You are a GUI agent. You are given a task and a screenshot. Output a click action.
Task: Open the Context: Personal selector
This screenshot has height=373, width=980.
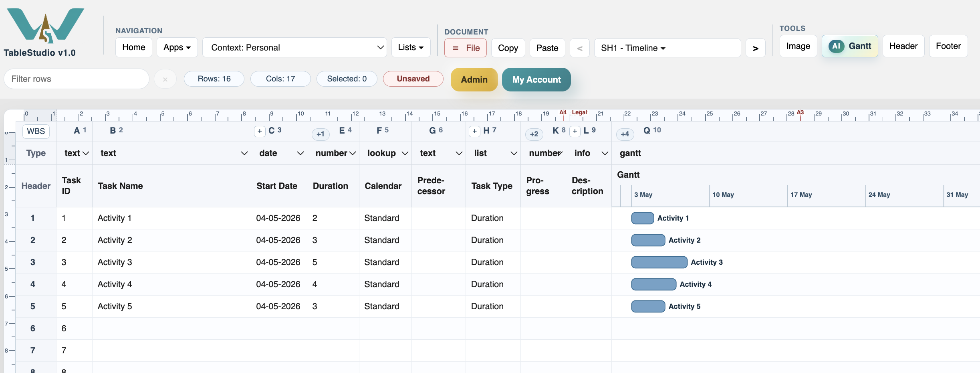(x=294, y=47)
